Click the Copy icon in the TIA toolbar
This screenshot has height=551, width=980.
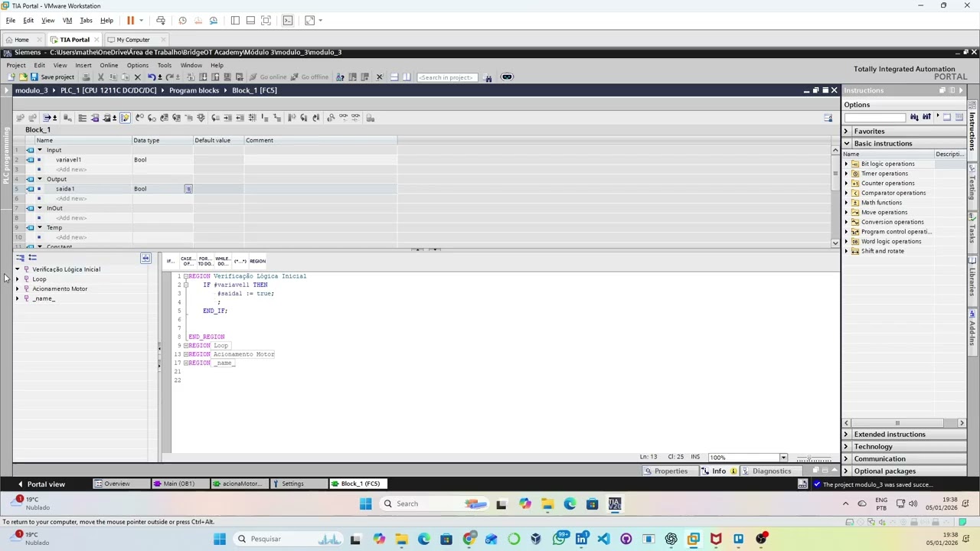pos(113,77)
